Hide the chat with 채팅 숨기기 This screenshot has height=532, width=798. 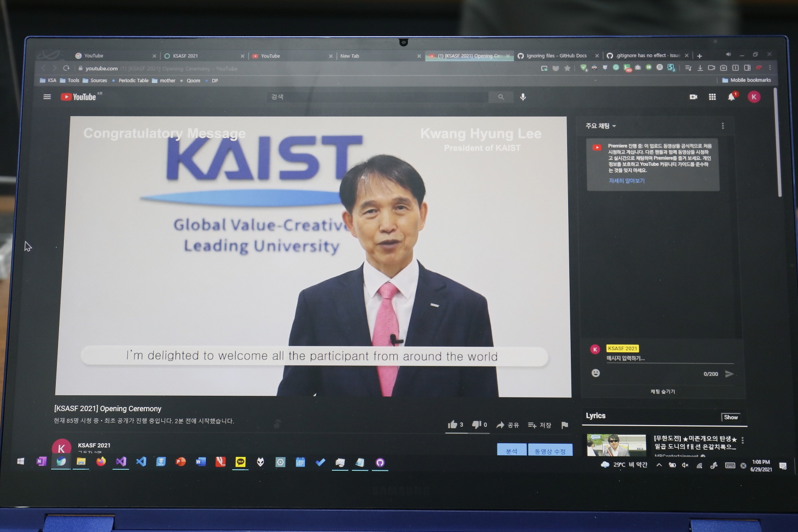662,392
